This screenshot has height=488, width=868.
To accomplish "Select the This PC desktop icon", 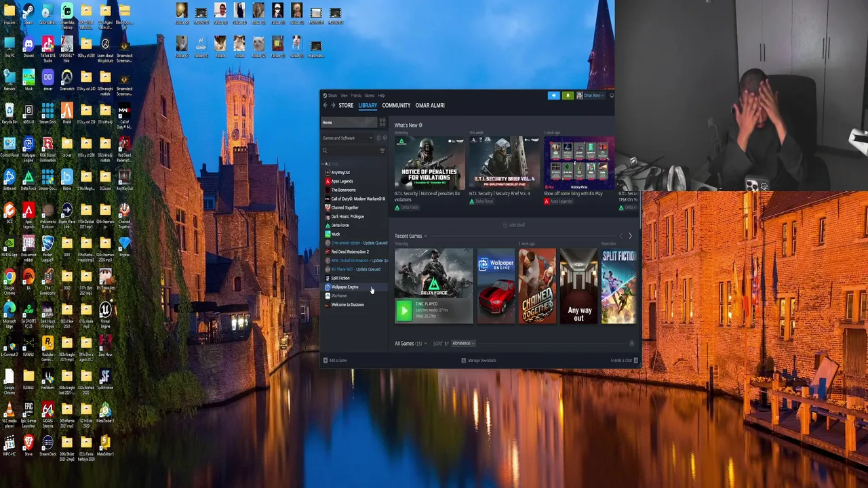I will point(9,48).
